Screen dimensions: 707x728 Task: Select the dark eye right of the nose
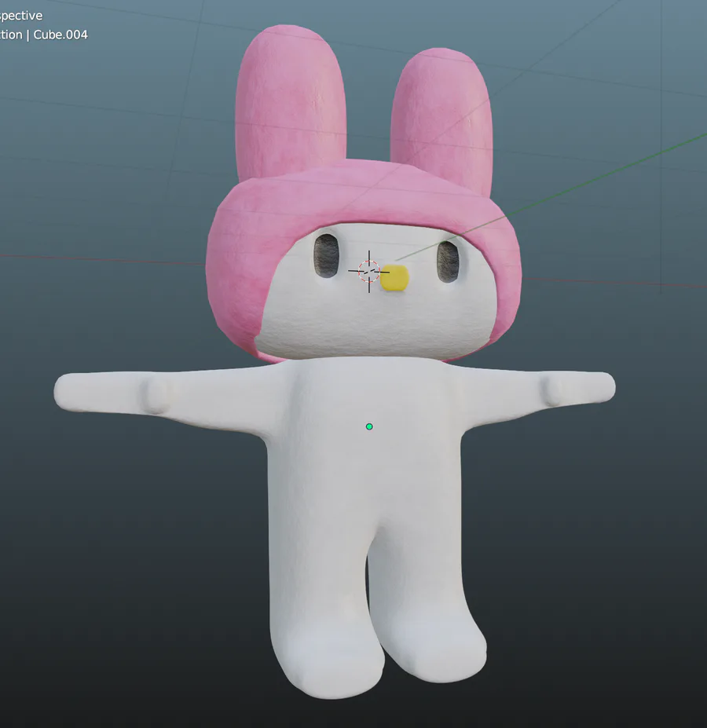point(448,262)
